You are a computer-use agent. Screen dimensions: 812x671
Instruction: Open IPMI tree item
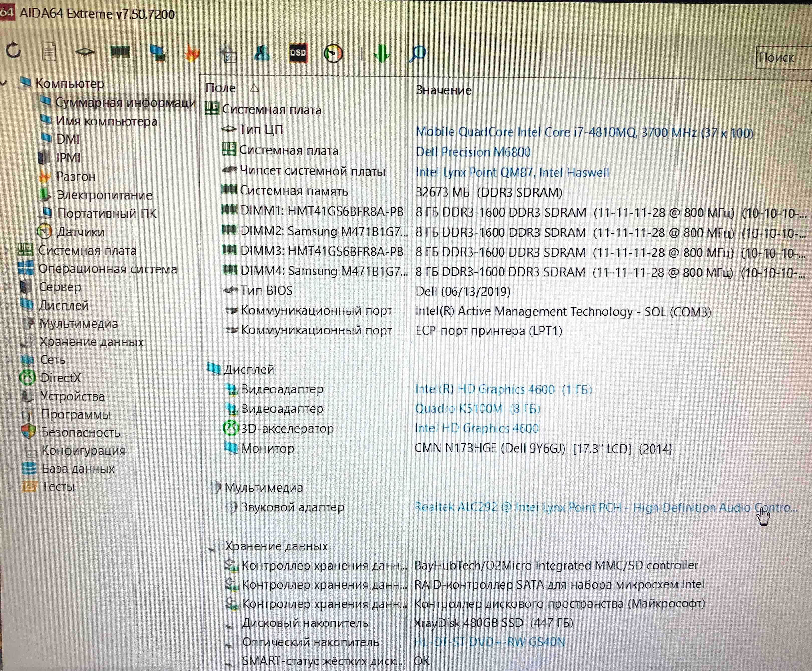tap(68, 158)
